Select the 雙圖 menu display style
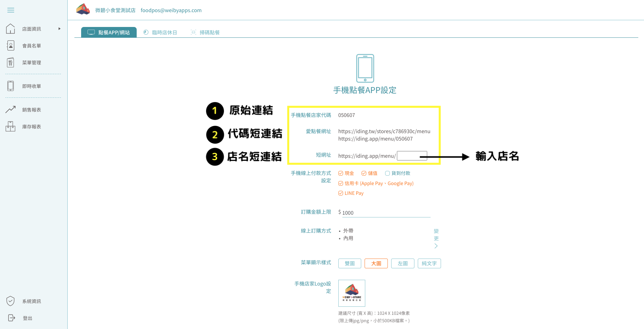Screen dimensions: 644x329 pos(349,263)
